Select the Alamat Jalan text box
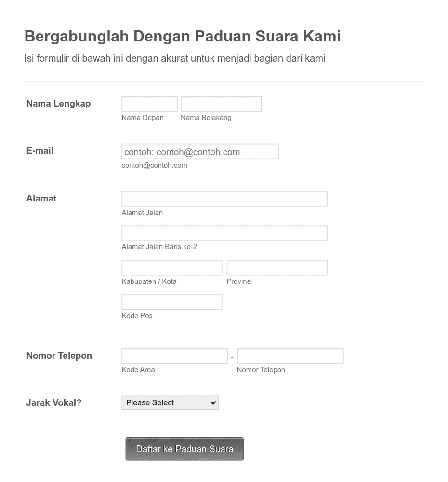 pyautogui.click(x=224, y=199)
